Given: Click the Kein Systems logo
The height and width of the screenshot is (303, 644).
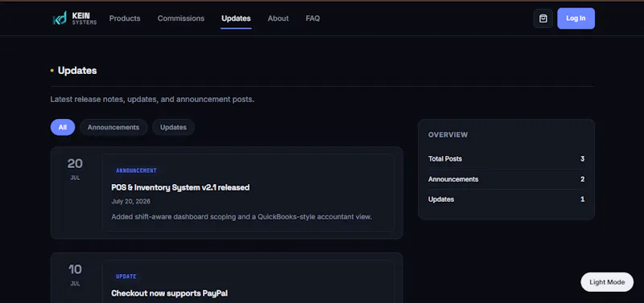Looking at the screenshot, I should (x=74, y=18).
